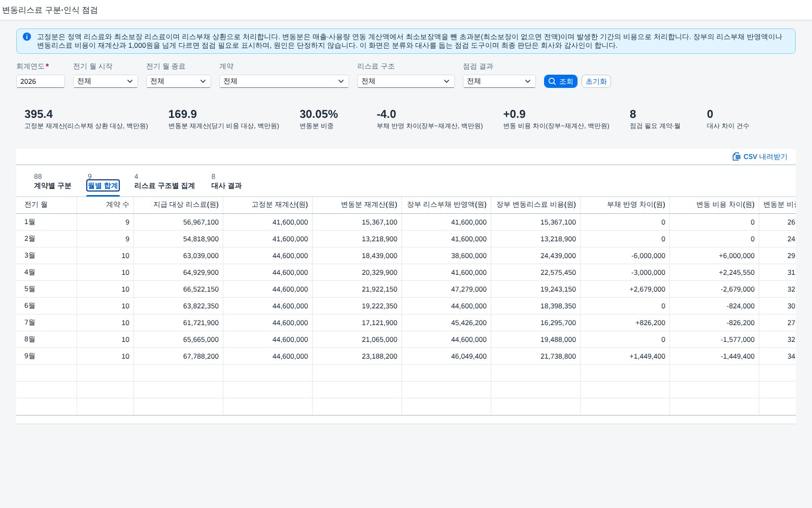The height and width of the screenshot is (508, 812).
Task: Click the 계약 수 column header
Action: click(106, 205)
